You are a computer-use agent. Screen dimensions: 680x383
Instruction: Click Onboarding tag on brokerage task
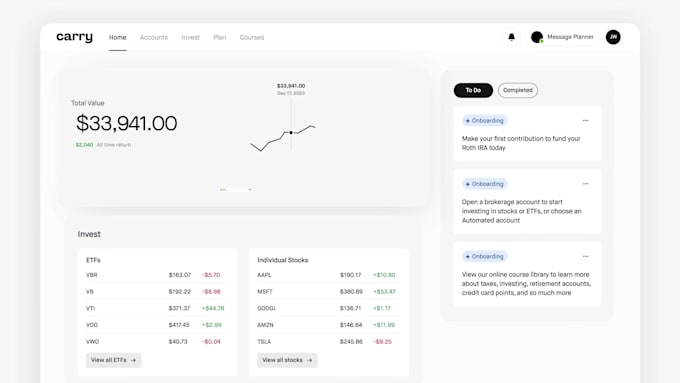tap(484, 184)
